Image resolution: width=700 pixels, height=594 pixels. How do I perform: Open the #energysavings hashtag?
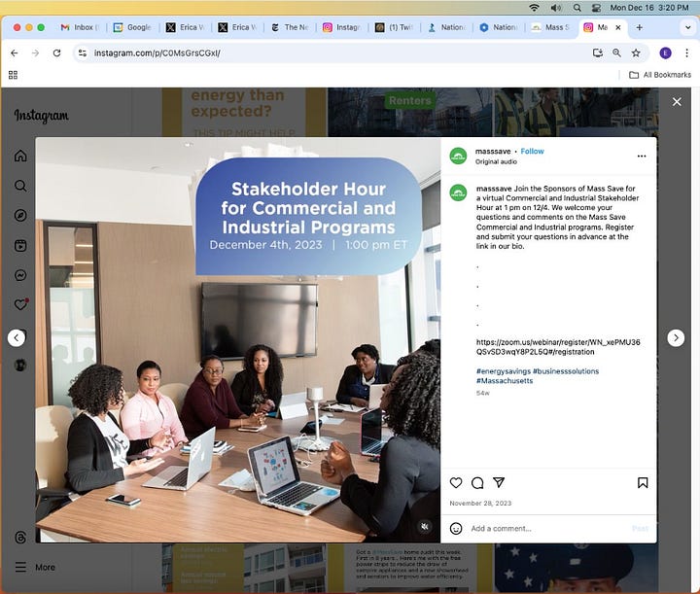[x=504, y=370]
